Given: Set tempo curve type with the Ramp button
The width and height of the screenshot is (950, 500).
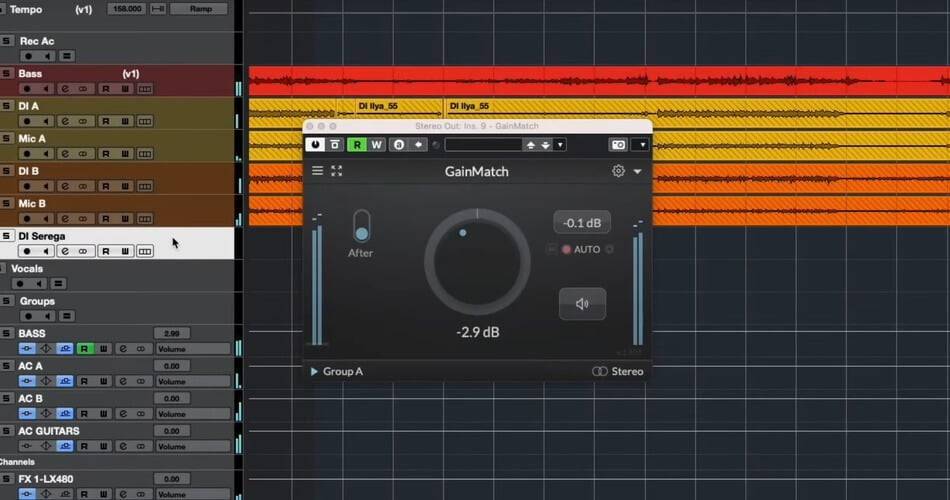Looking at the screenshot, I should pos(200,9).
